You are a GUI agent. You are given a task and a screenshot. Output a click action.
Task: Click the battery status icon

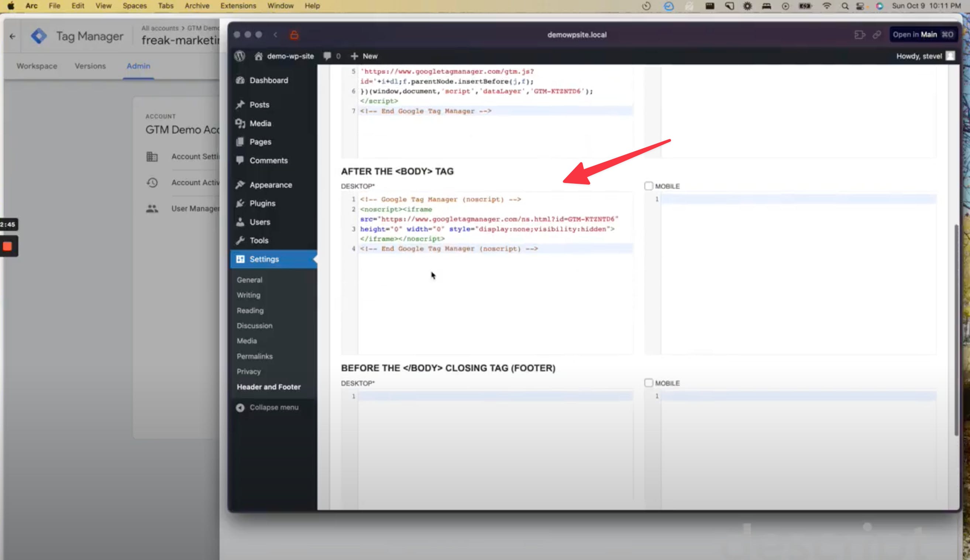pos(805,6)
